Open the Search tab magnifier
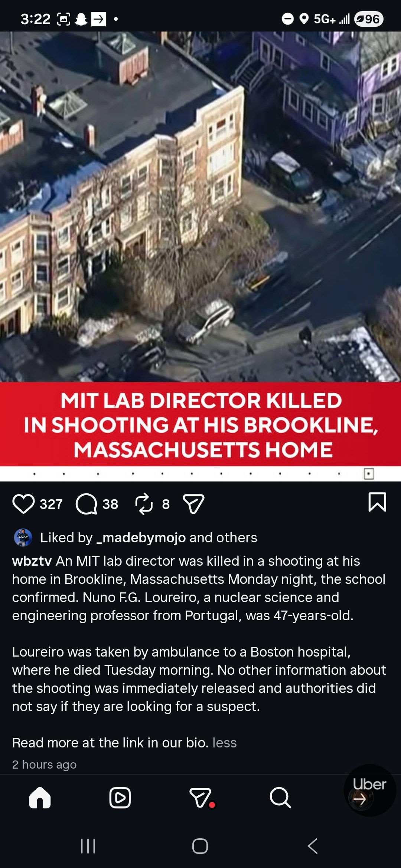The height and width of the screenshot is (868, 401). 280,798
